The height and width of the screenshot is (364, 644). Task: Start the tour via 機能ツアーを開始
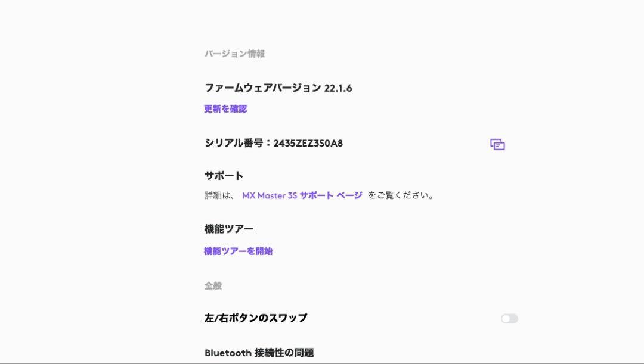click(238, 251)
